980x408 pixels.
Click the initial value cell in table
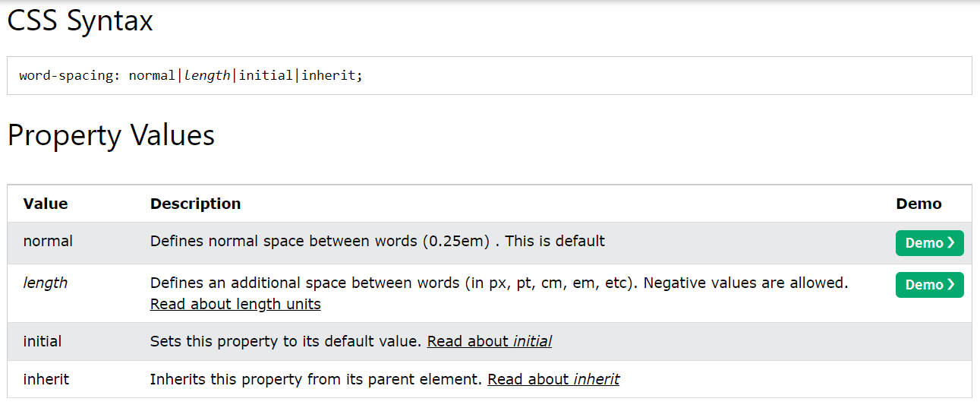coord(43,341)
